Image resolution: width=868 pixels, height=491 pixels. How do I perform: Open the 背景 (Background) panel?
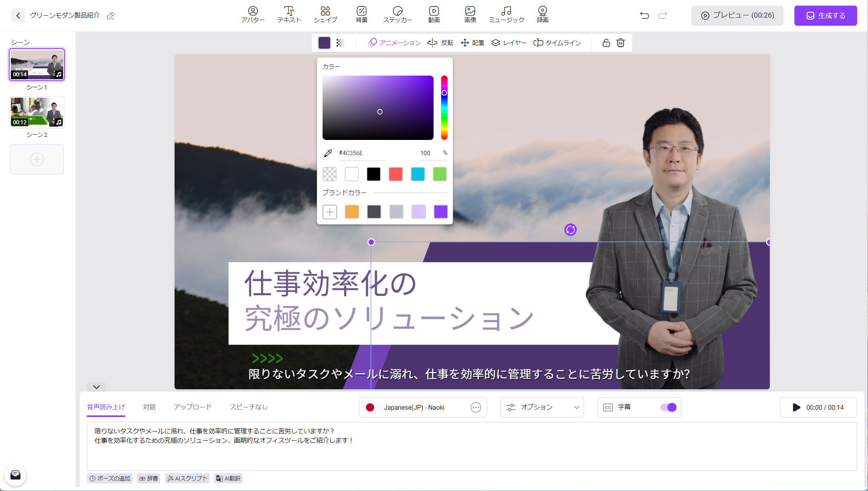tap(361, 14)
